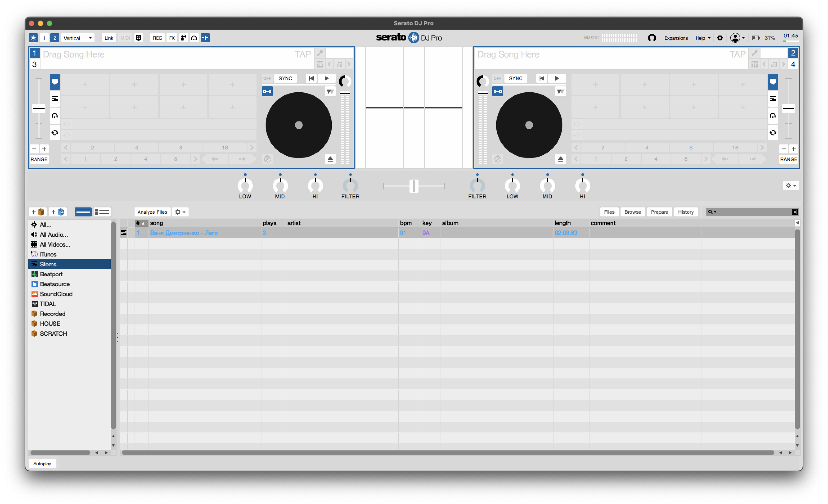Open stems tab icon on right deck
The width and height of the screenshot is (828, 504).
[773, 99]
